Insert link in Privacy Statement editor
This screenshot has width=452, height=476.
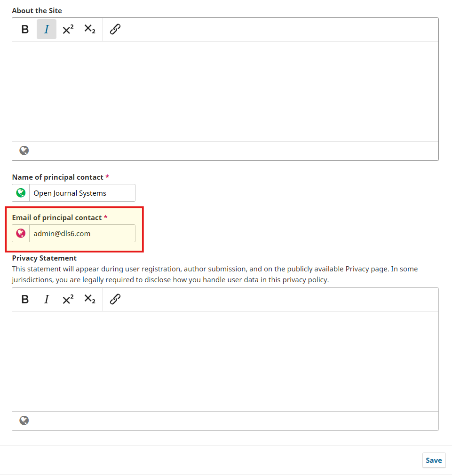coord(115,299)
